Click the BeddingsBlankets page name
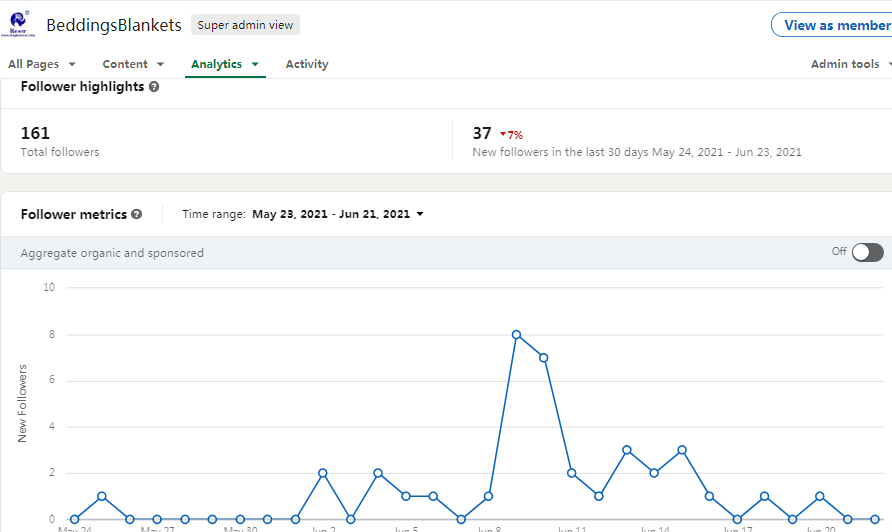892x532 pixels. coord(114,25)
